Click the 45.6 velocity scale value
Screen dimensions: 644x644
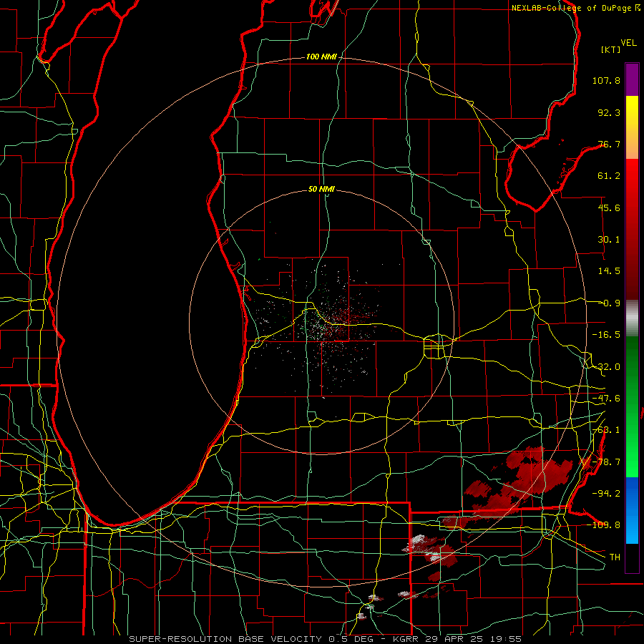pos(609,208)
